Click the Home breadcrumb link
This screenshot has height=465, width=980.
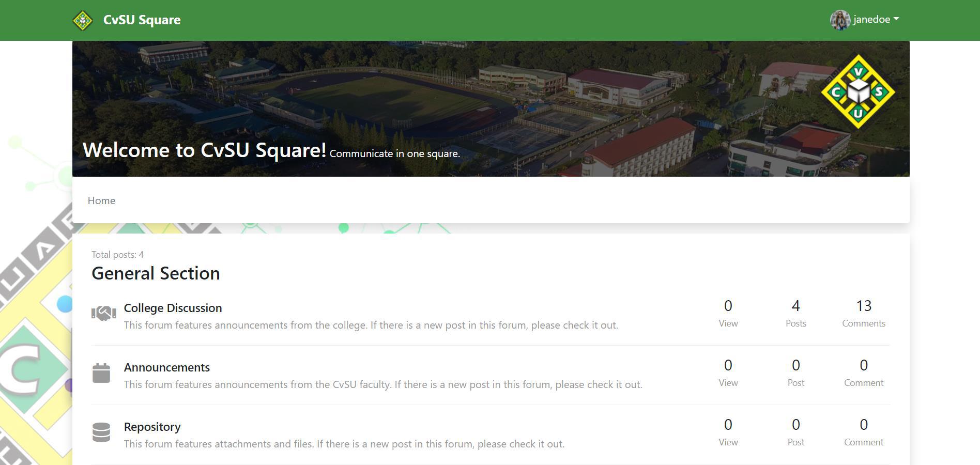[x=101, y=200]
